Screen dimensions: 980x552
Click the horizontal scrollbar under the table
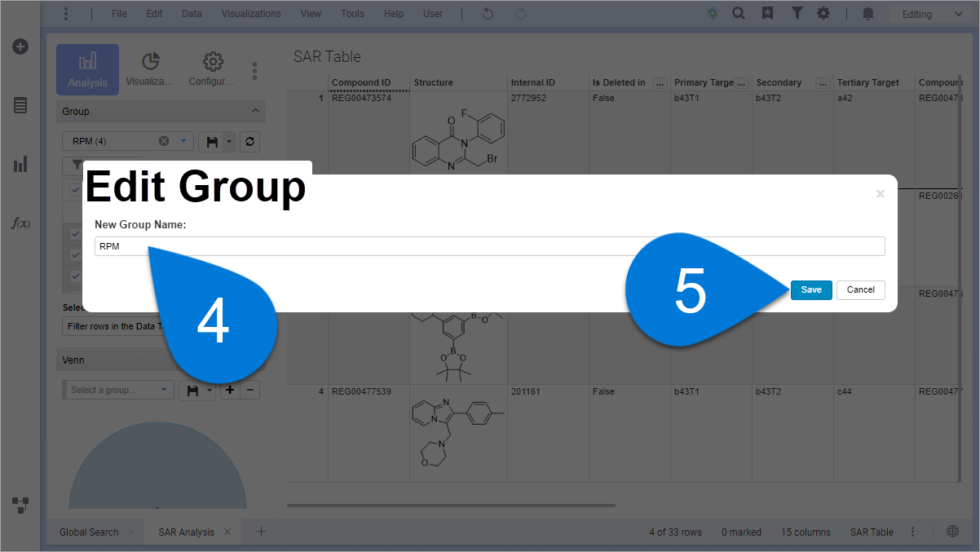click(x=452, y=506)
